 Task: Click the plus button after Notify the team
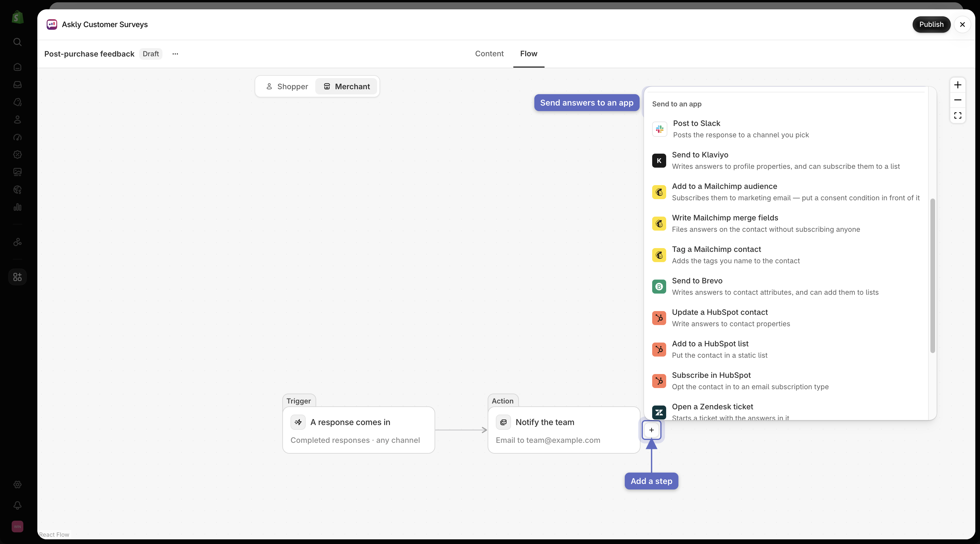tap(651, 430)
